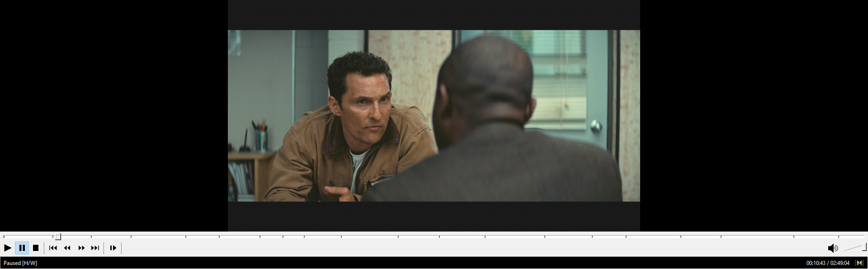Skip to the next chapter
The image size is (868, 269).
(x=95, y=248)
